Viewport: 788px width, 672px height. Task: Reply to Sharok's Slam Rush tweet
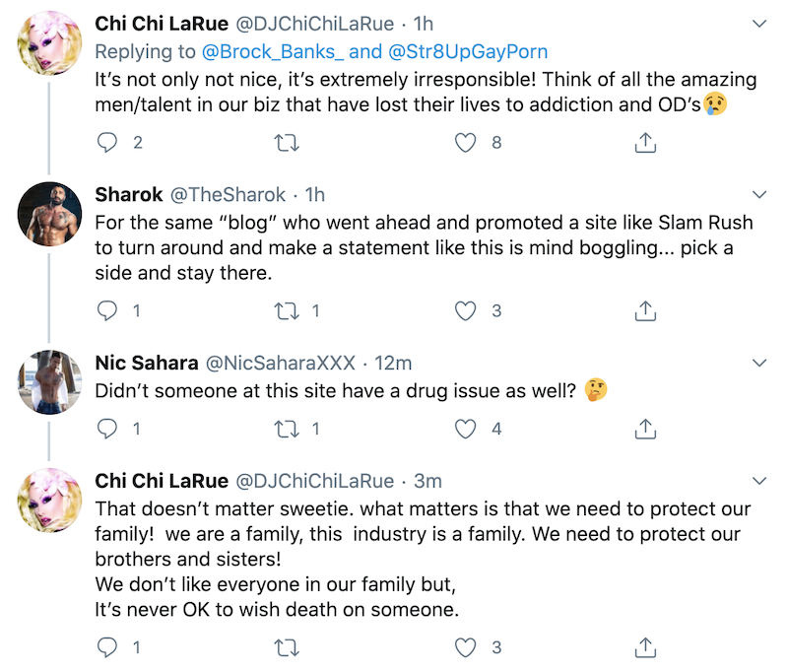107,311
